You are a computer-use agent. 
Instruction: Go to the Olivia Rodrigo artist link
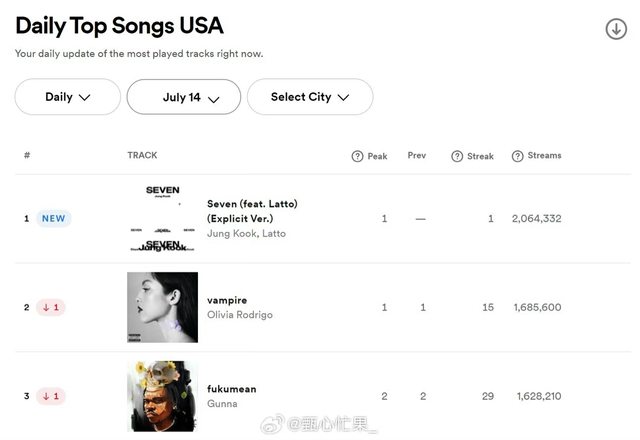tap(239, 315)
